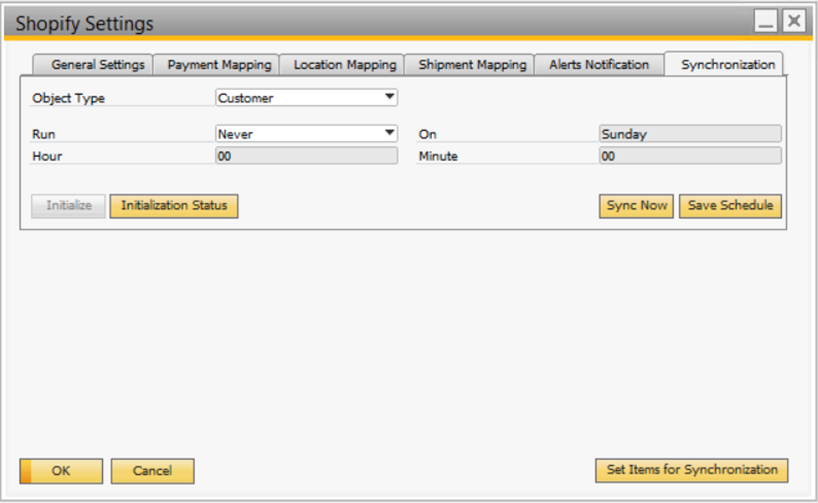
Task: Go to the Location Mapping tab
Action: [x=344, y=64]
